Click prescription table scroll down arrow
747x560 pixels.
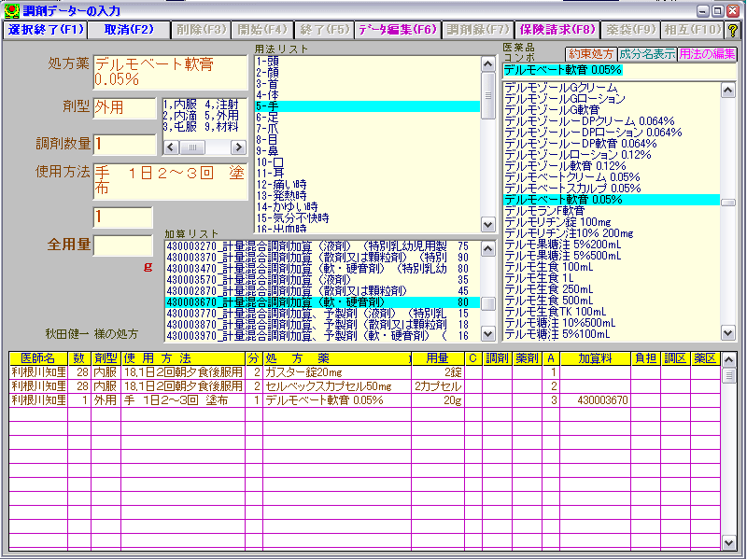click(728, 542)
